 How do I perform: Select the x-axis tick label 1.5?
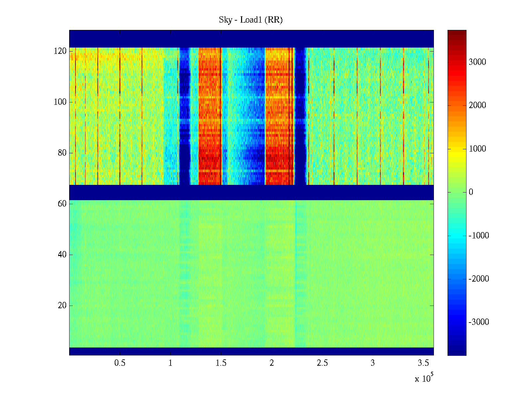tap(221, 363)
